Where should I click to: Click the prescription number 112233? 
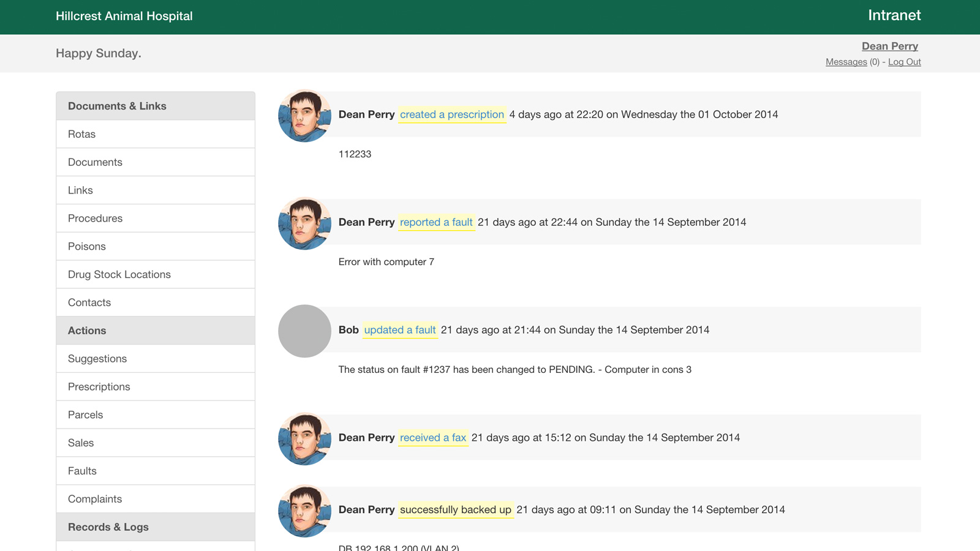[355, 154]
